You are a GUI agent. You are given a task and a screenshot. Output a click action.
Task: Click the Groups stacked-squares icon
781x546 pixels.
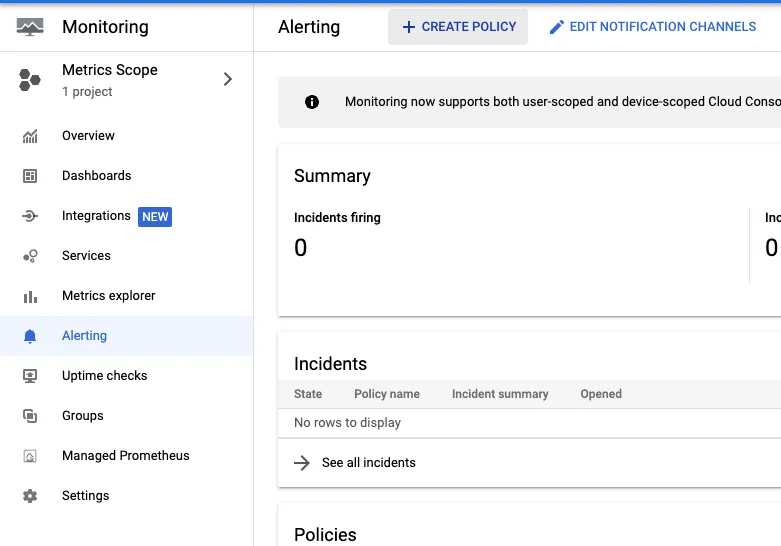click(x=30, y=416)
